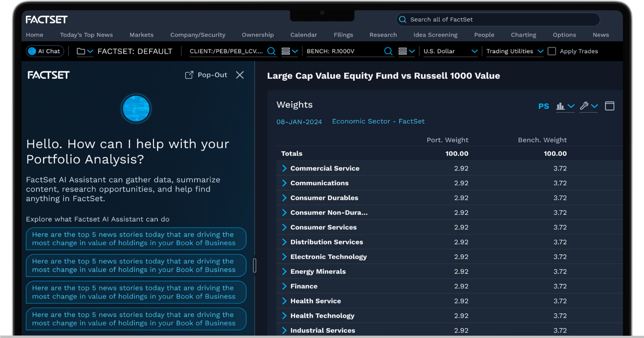Expand the Finance sector row

[284, 286]
